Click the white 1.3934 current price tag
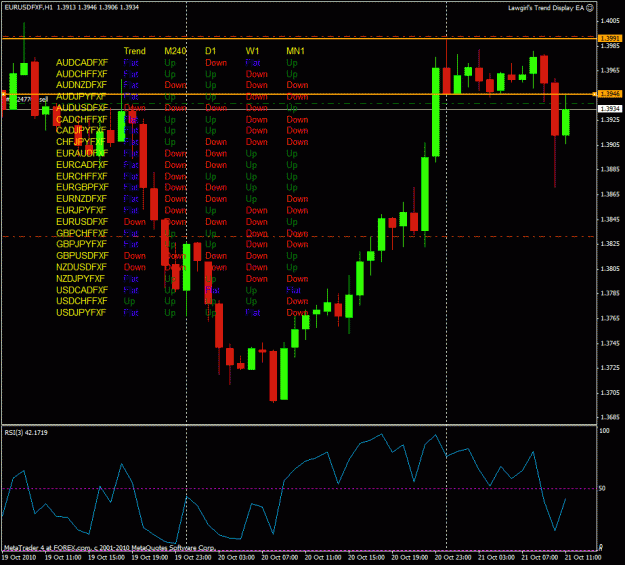 (x=610, y=108)
